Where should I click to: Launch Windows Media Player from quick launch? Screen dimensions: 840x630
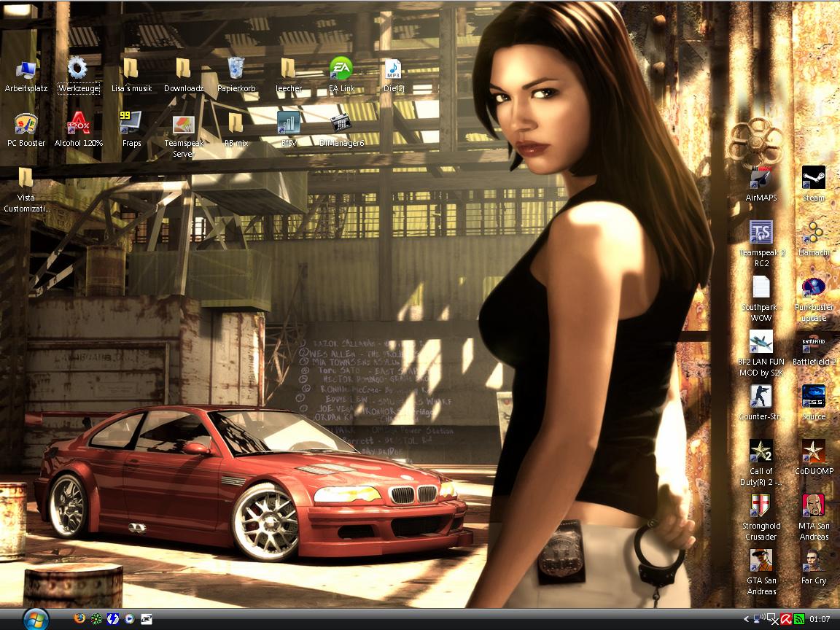coord(129,619)
